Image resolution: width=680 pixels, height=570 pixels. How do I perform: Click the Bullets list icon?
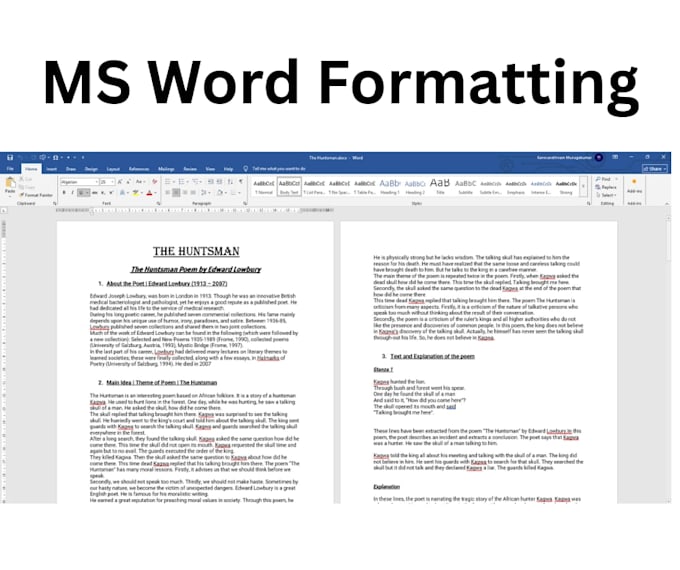point(169,183)
